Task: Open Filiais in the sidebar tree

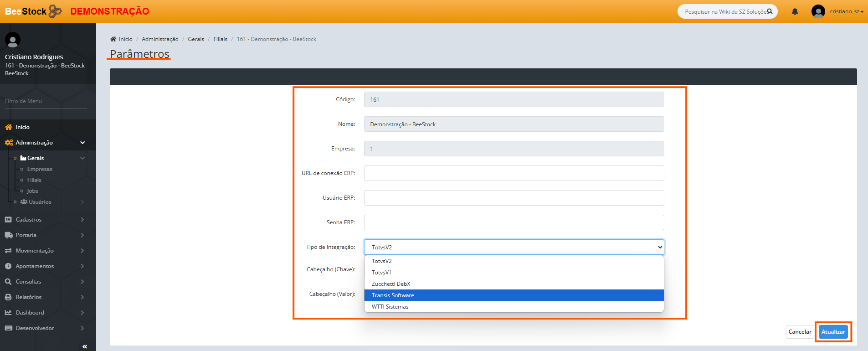Action: coord(34,180)
